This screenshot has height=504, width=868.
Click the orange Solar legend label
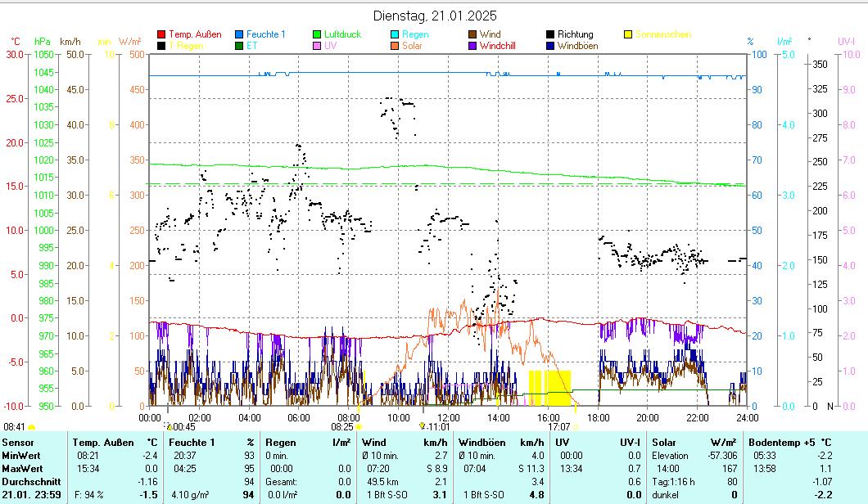coord(412,47)
